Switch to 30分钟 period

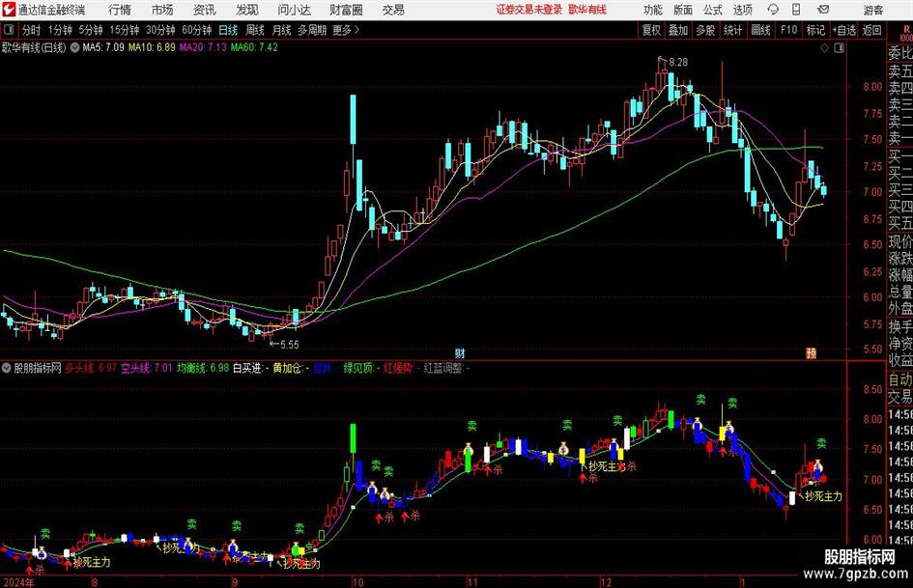click(x=160, y=30)
